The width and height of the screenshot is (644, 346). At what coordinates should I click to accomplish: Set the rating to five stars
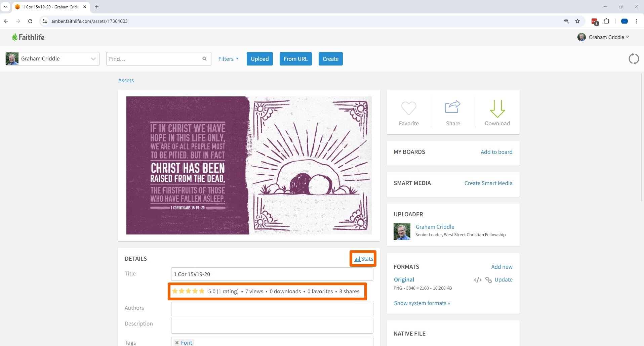(x=202, y=291)
